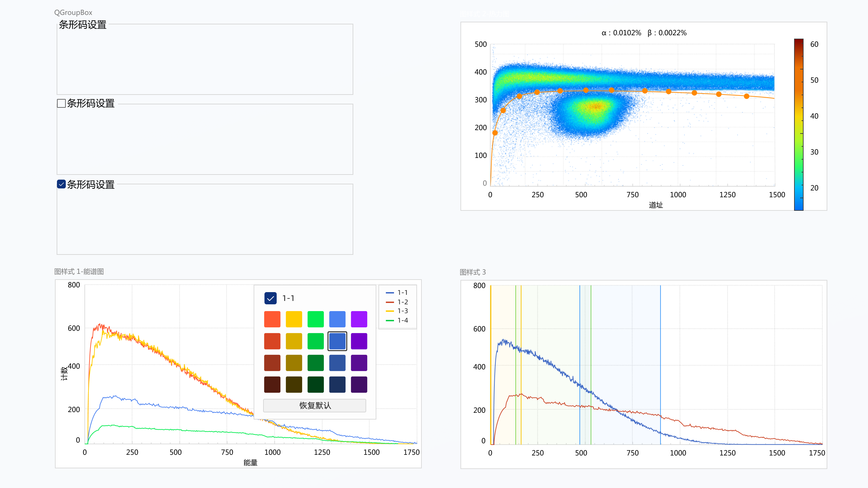Select the light blue swatch in top row

coord(337,319)
